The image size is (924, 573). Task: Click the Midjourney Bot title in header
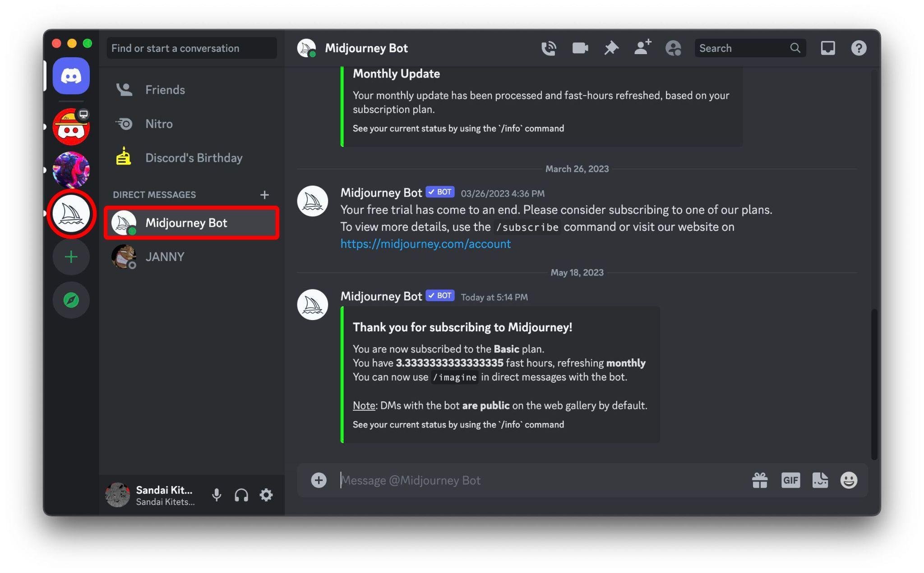[366, 48]
